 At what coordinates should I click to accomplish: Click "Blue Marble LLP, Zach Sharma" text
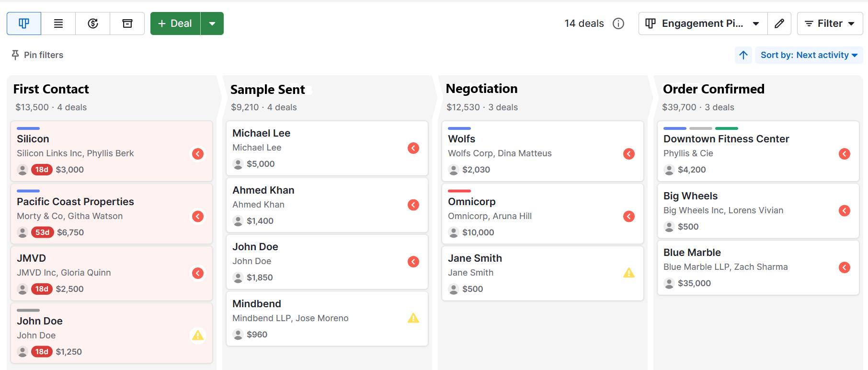click(726, 267)
